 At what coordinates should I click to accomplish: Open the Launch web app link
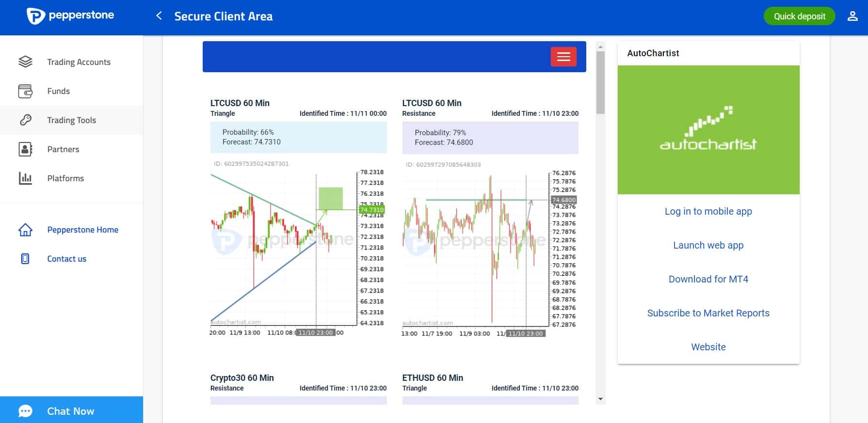click(x=708, y=245)
